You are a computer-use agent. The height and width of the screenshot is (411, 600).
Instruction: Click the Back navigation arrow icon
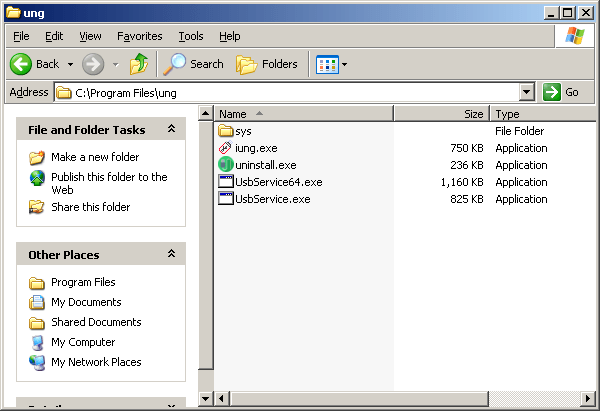(22, 64)
